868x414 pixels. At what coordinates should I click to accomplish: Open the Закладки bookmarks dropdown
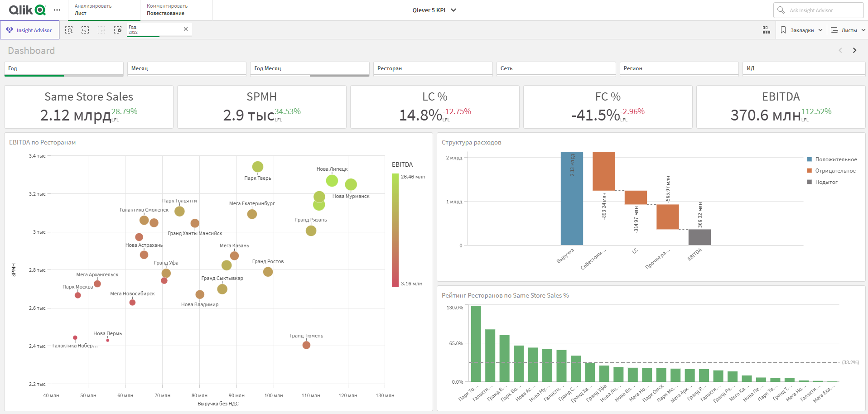click(801, 30)
